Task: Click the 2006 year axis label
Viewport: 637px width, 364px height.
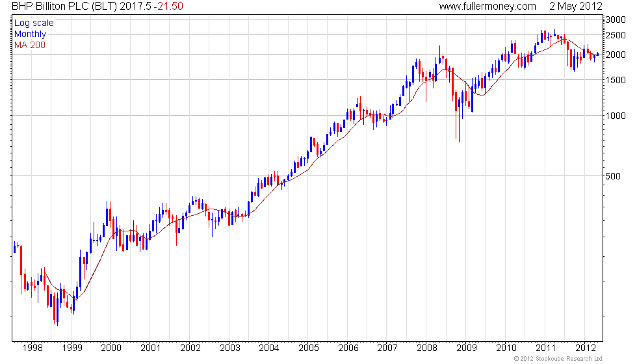Action: click(x=348, y=348)
